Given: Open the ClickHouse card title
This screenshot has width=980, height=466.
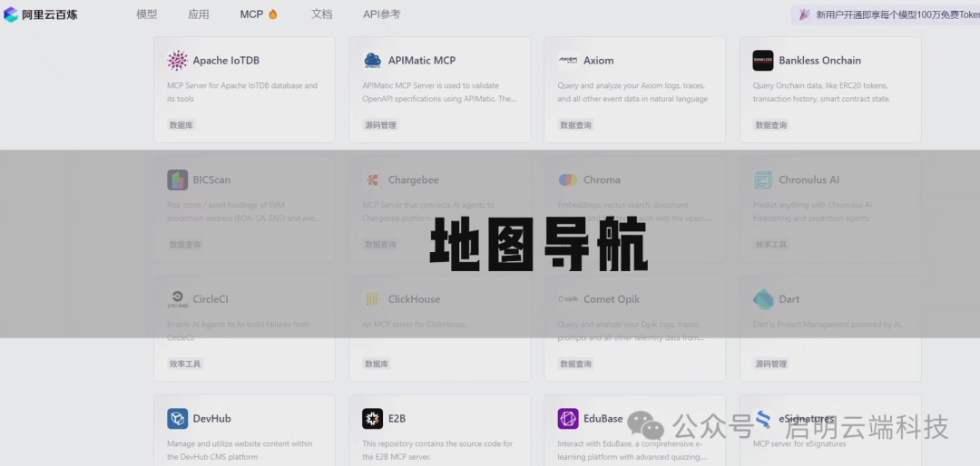Looking at the screenshot, I should pyautogui.click(x=415, y=299).
